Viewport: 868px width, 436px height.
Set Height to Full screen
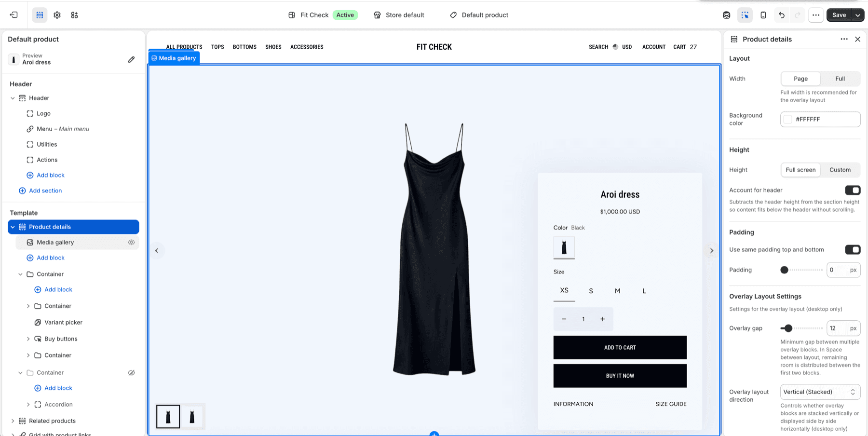pyautogui.click(x=800, y=170)
